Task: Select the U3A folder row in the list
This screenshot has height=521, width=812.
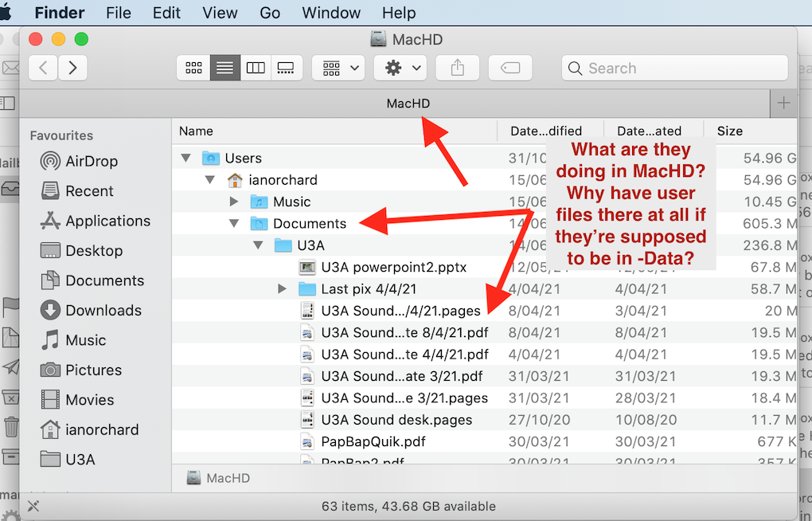Action: [484, 245]
